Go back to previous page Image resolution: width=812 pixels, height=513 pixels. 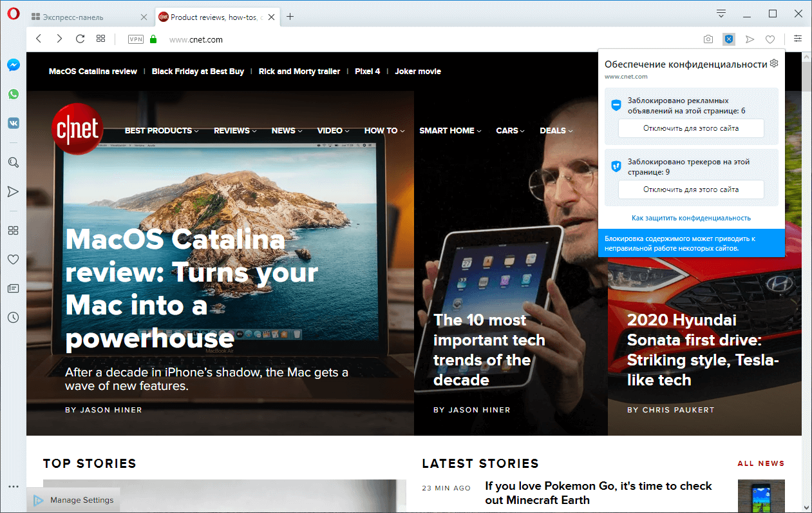(39, 39)
